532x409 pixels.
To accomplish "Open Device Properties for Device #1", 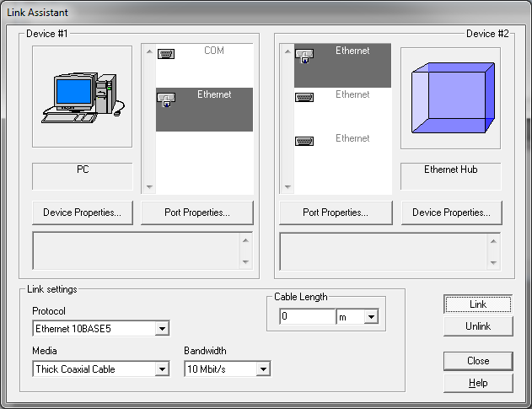I will (83, 213).
